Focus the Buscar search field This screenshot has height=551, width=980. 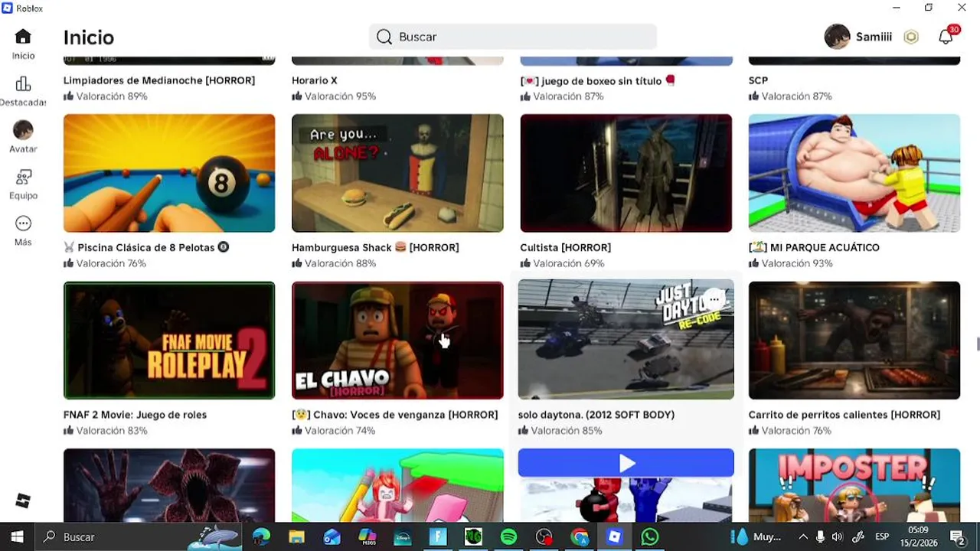click(512, 37)
